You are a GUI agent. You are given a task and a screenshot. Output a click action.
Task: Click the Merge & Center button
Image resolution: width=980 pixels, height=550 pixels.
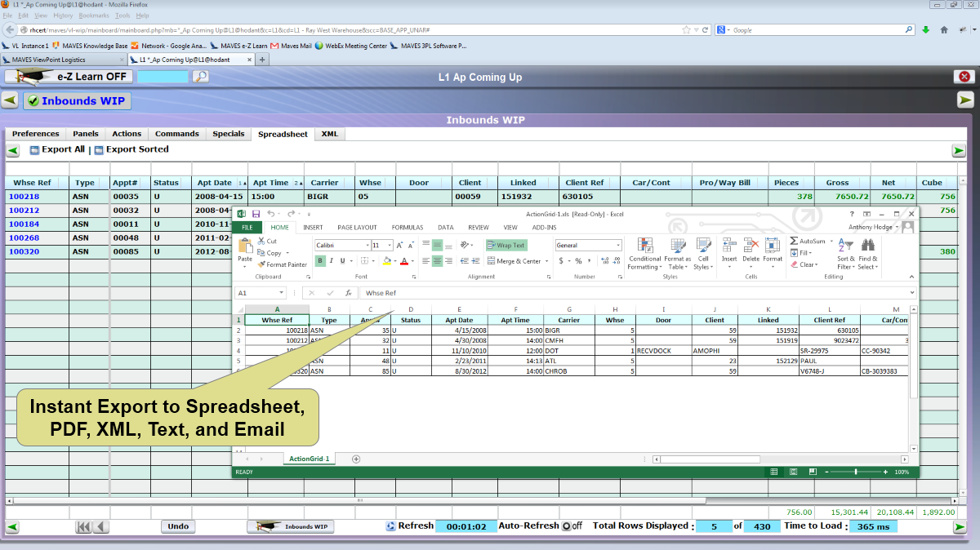click(514, 261)
